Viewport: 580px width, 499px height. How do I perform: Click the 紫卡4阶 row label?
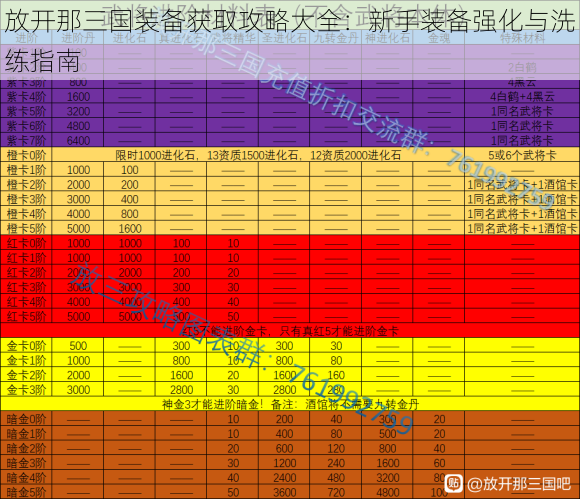point(26,97)
